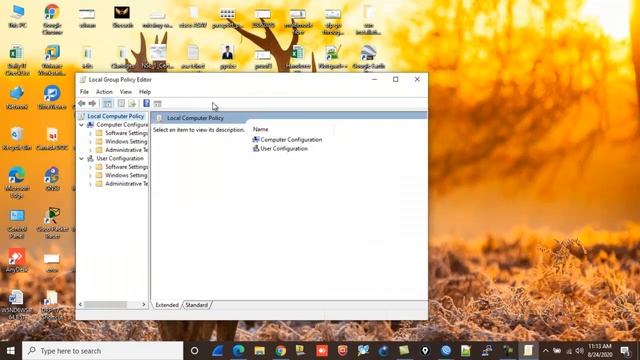Click the Help question-mark toolbar icon

point(147,104)
